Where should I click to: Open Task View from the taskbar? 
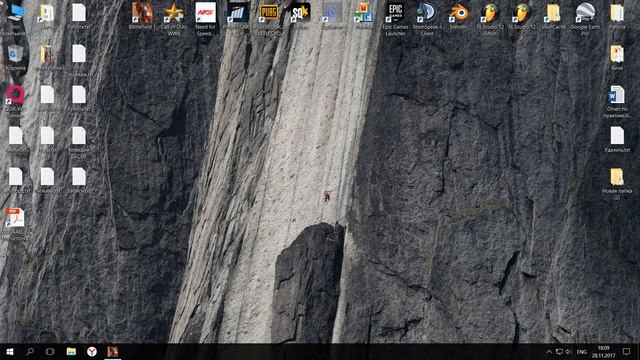tap(50, 351)
